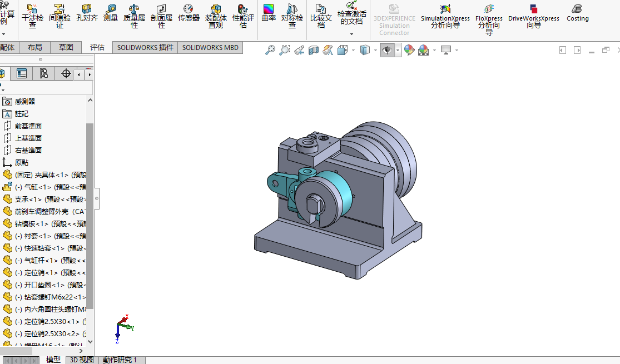Launch FloXpress 分析向导

coord(489,19)
